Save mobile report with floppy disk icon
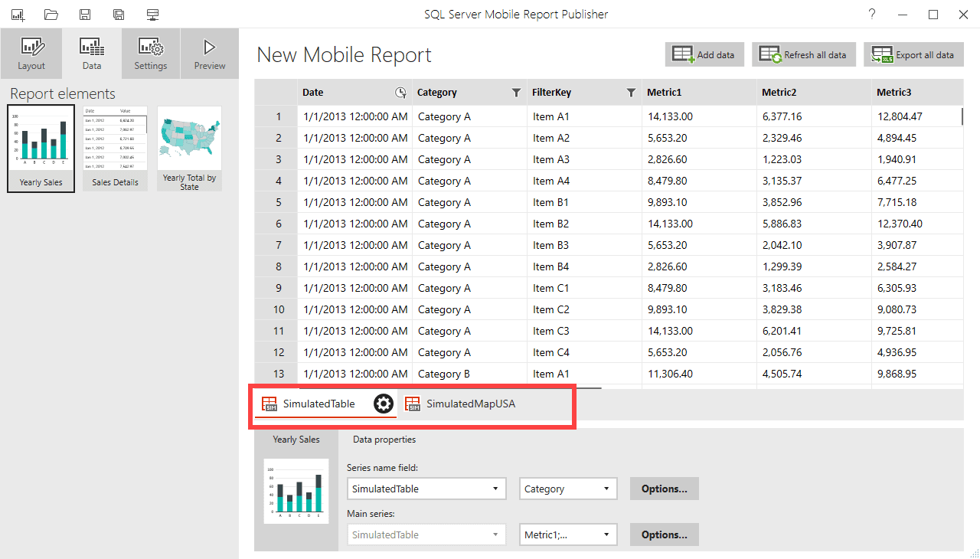 (85, 15)
